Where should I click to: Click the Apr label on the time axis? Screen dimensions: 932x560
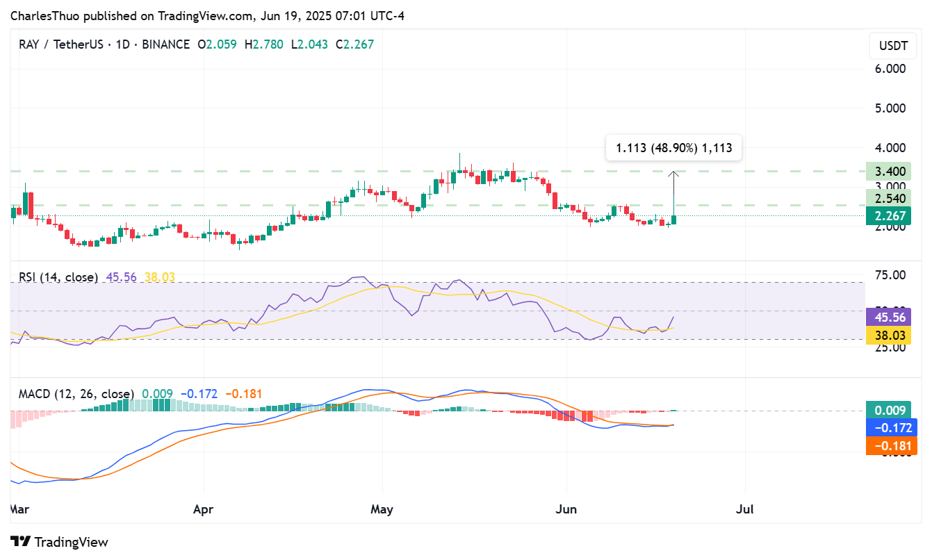click(203, 509)
